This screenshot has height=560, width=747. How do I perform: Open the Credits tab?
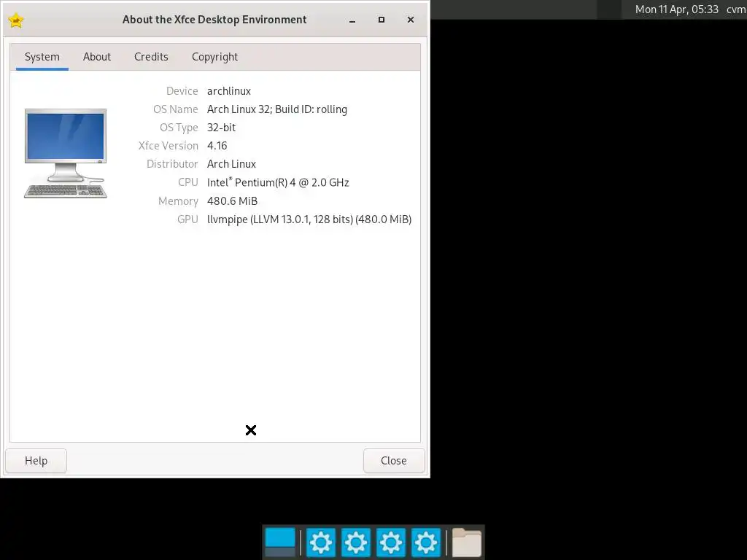point(151,57)
